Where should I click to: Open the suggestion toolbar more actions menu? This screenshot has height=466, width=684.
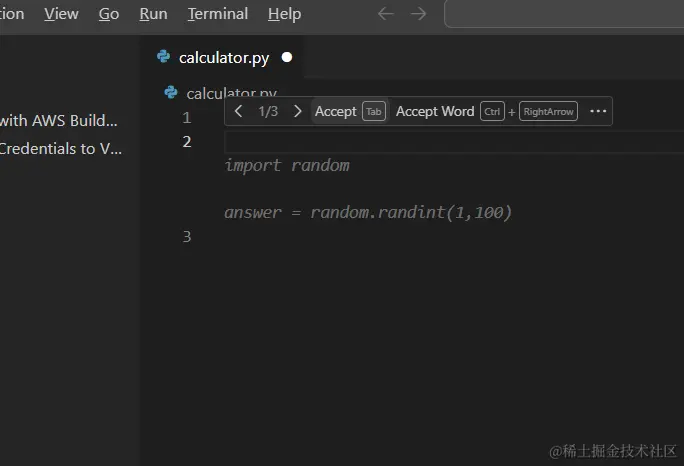click(598, 111)
